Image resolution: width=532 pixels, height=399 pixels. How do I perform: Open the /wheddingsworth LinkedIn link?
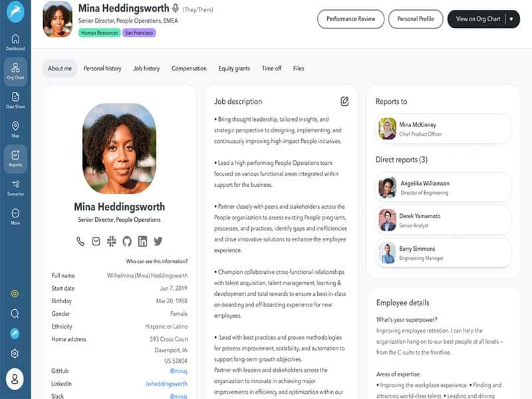pyautogui.click(x=166, y=384)
